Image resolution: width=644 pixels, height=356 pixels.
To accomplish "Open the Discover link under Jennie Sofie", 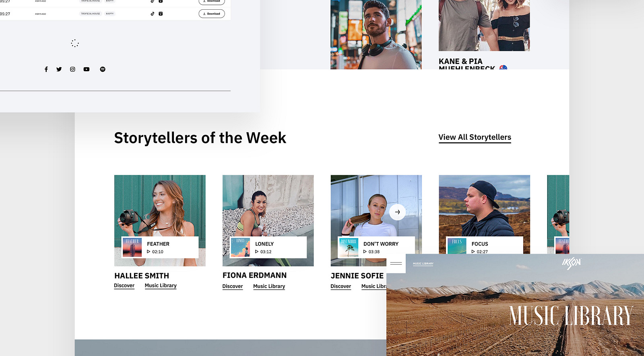I will coord(341,286).
